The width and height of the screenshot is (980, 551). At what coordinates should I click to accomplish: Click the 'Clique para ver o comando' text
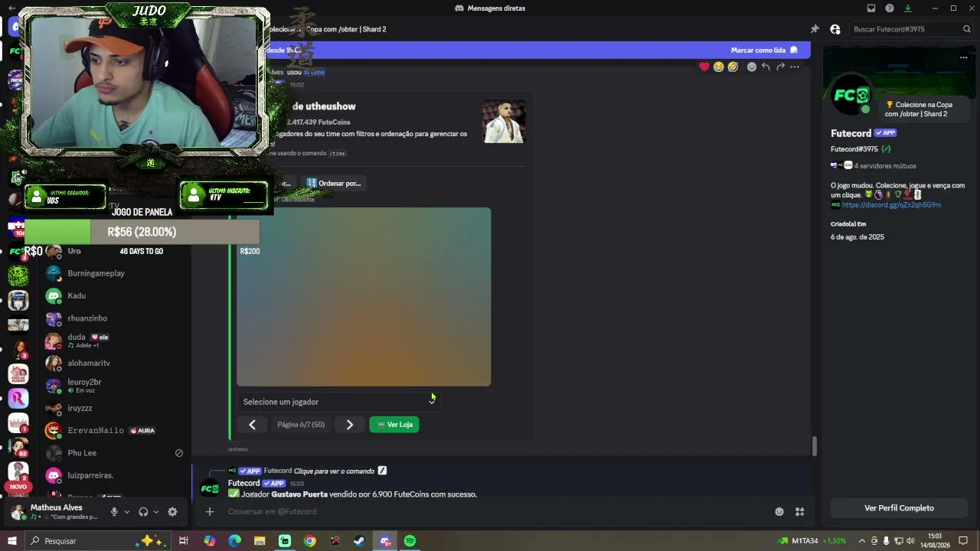pos(334,471)
